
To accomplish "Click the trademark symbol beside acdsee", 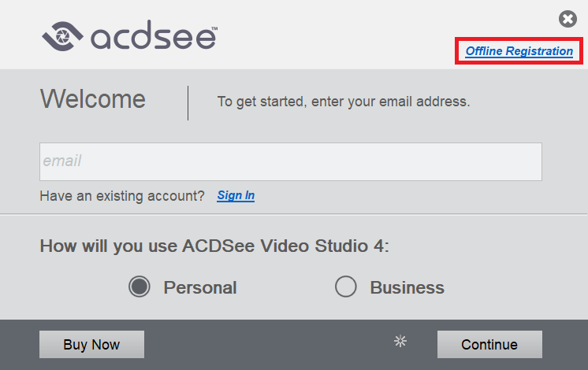I will click(x=214, y=28).
